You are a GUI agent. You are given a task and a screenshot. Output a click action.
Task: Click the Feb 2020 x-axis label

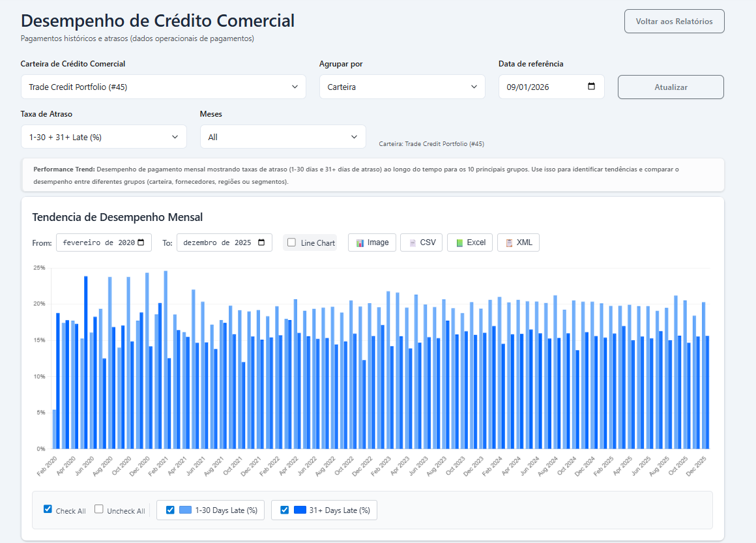pos(47,466)
